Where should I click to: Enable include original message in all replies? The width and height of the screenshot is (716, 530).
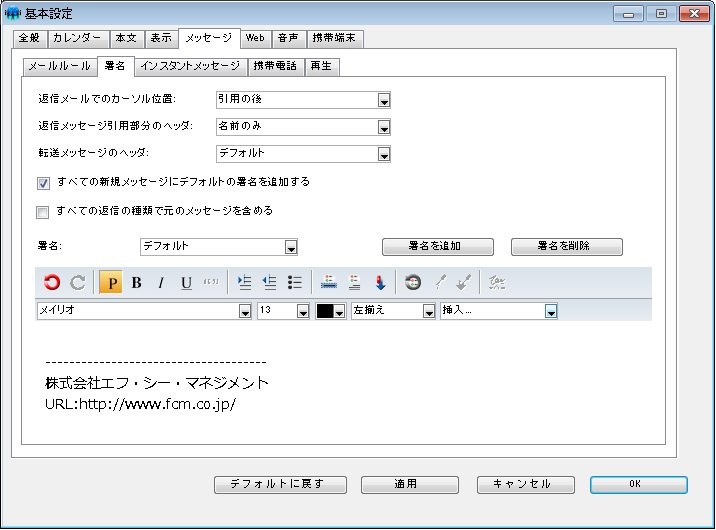tap(42, 212)
